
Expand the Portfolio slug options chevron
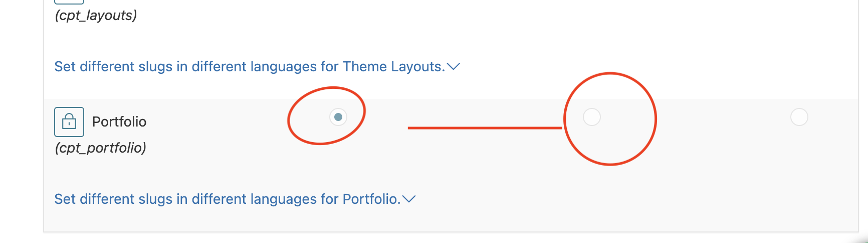click(x=409, y=199)
